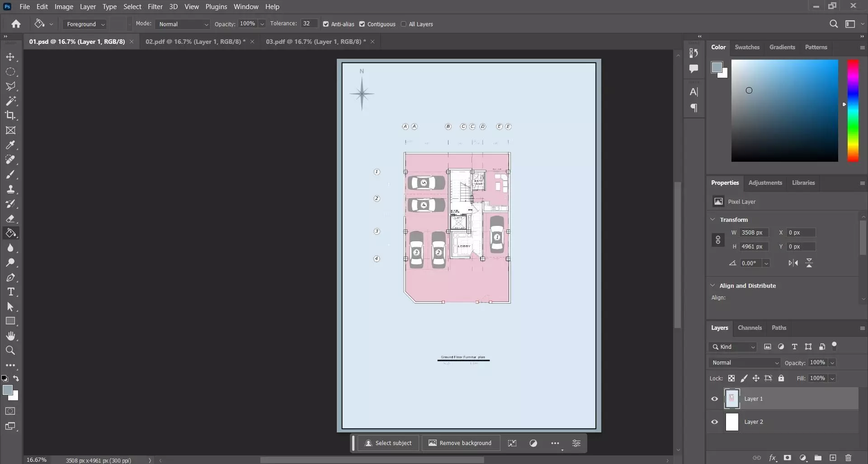Click the Select subject button
Image resolution: width=868 pixels, height=464 pixels.
388,443
